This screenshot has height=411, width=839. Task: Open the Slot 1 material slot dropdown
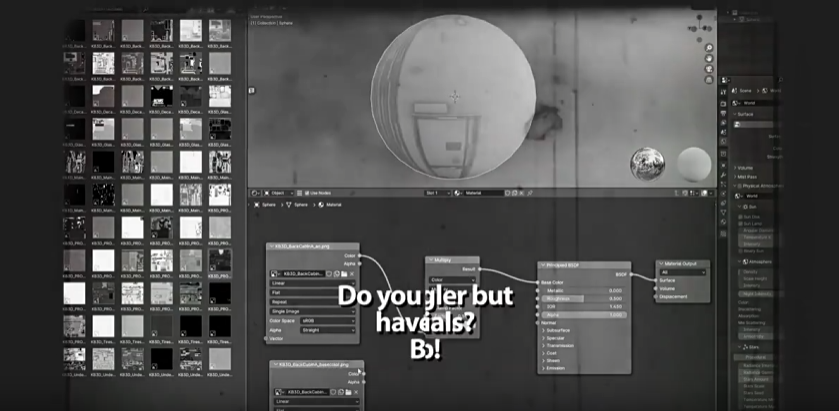(437, 192)
